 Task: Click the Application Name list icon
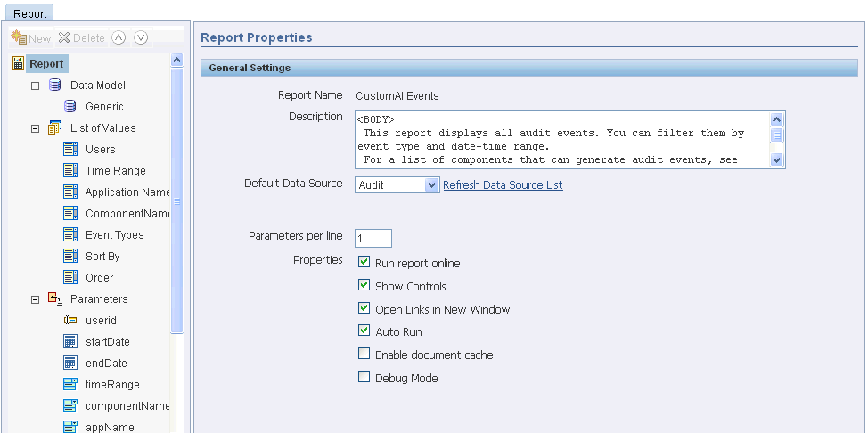pyautogui.click(x=70, y=192)
